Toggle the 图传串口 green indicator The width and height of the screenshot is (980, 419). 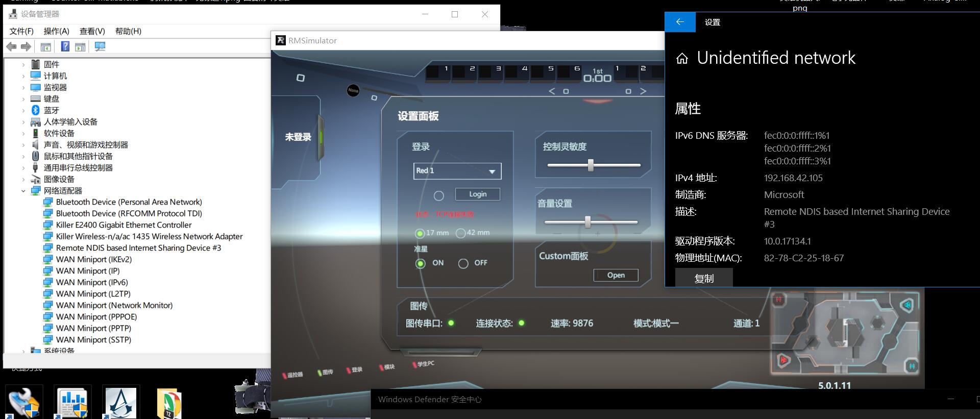click(451, 323)
